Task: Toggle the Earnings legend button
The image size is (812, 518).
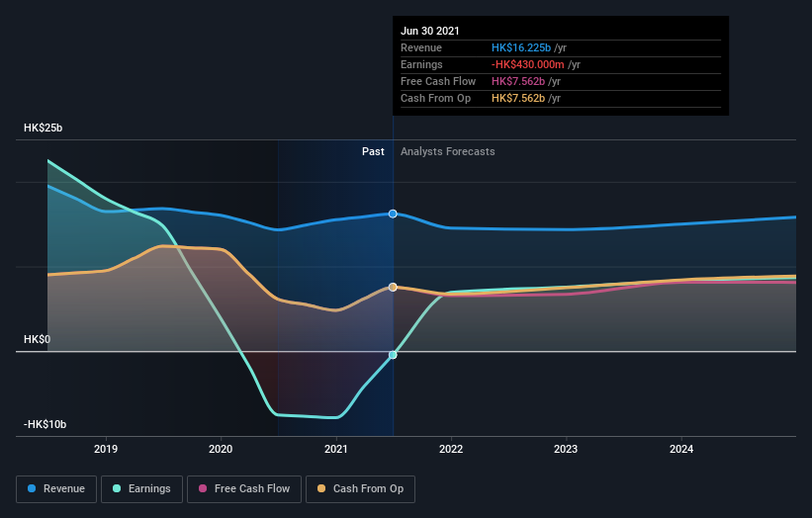Action: coord(141,489)
